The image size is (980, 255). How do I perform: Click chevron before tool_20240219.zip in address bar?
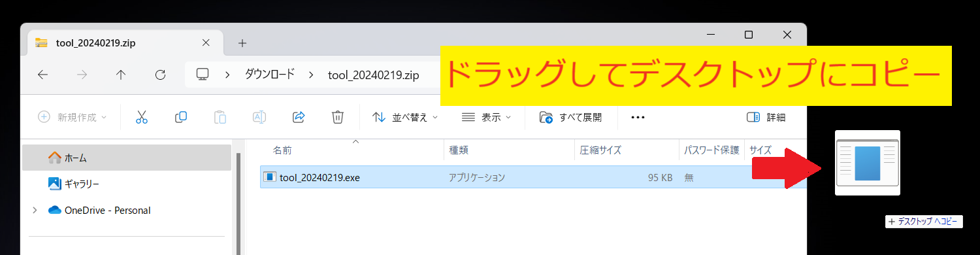click(x=312, y=75)
